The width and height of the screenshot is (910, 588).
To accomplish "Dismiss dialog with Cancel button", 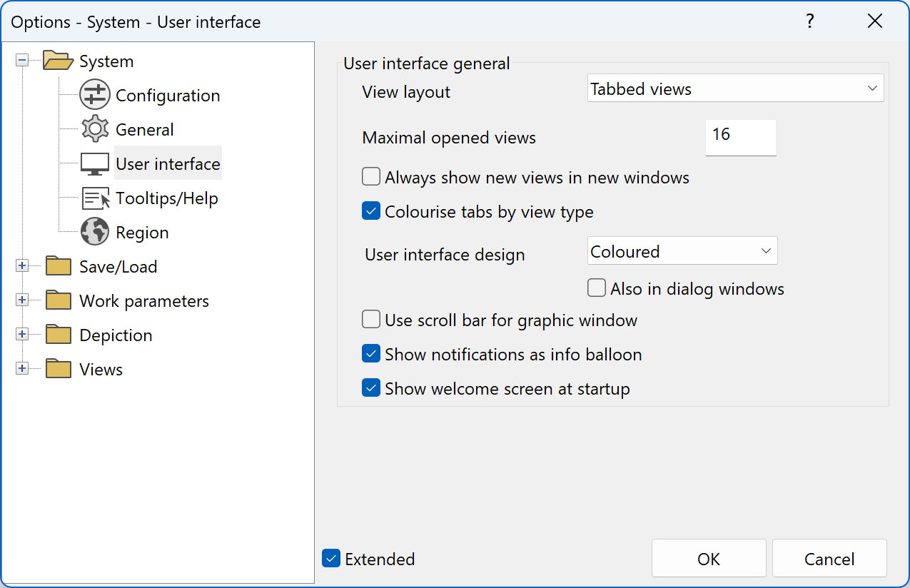I will pos(829,558).
